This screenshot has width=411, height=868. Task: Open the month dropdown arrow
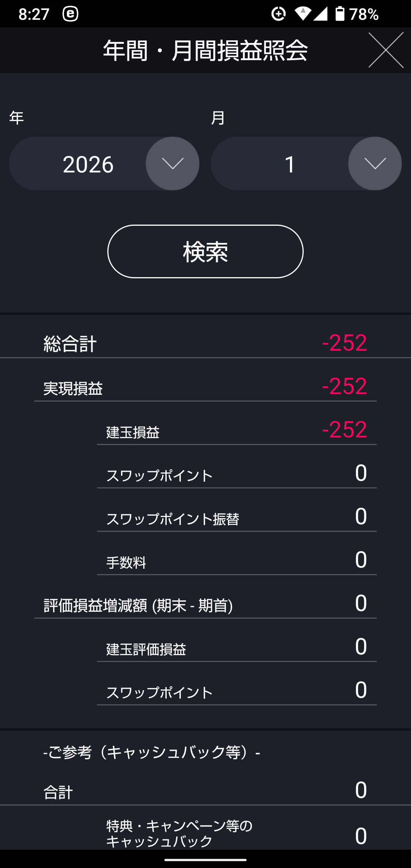tap(375, 164)
